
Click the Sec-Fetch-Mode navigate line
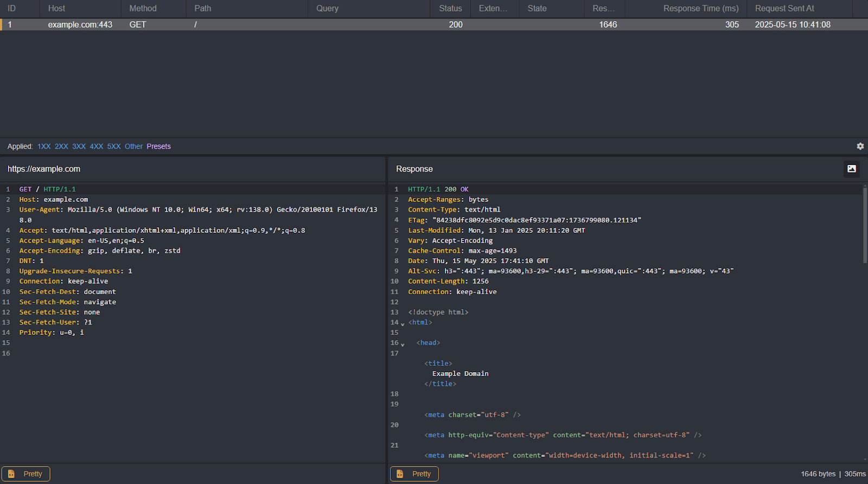[68, 302]
